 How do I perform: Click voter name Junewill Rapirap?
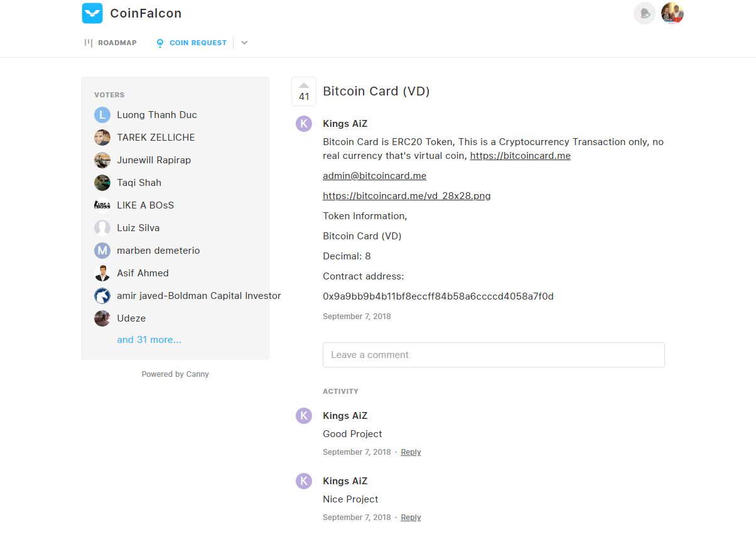(x=154, y=160)
